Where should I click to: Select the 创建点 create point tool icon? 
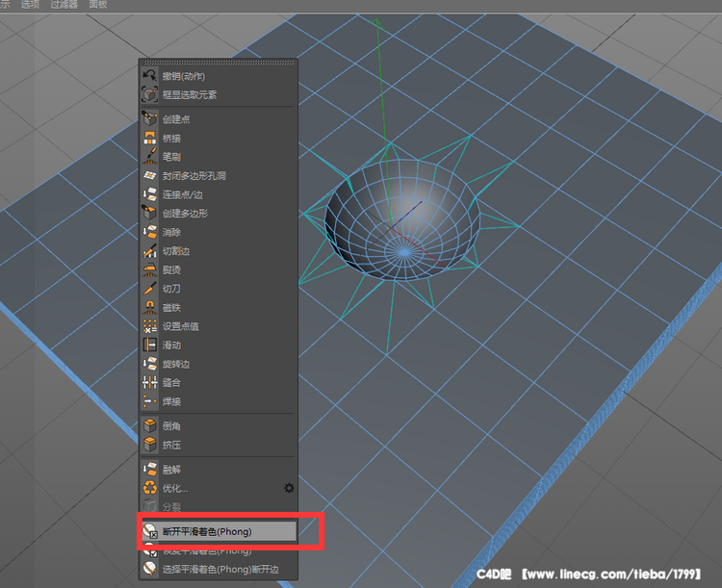pyautogui.click(x=149, y=118)
